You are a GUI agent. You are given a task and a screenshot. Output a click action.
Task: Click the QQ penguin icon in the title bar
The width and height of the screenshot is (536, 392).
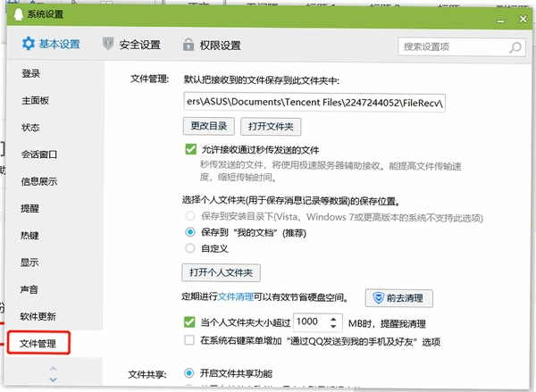point(19,14)
